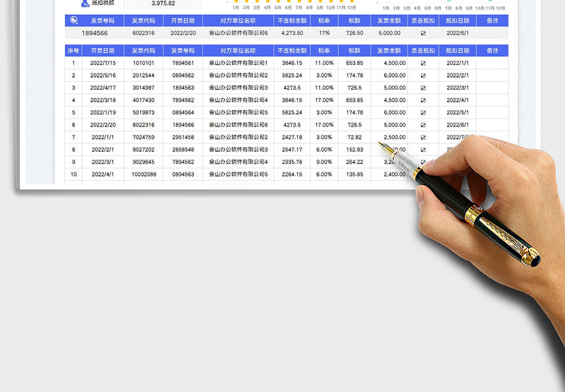Click the 备注 header in the main table
565x392 pixels.
tap(492, 51)
